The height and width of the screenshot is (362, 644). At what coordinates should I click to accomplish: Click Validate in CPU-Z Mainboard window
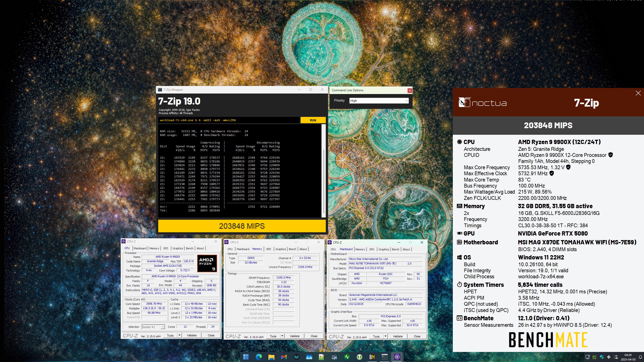click(398, 336)
